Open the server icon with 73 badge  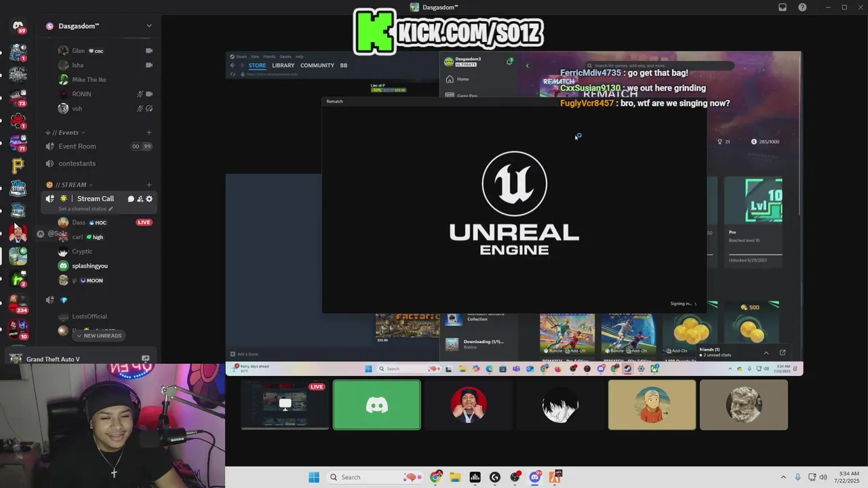tap(18, 97)
